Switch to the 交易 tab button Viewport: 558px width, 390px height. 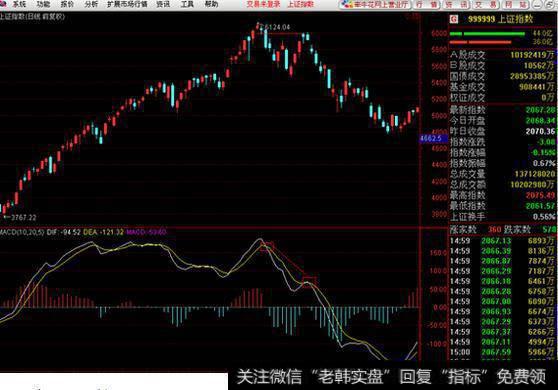(486, 4)
